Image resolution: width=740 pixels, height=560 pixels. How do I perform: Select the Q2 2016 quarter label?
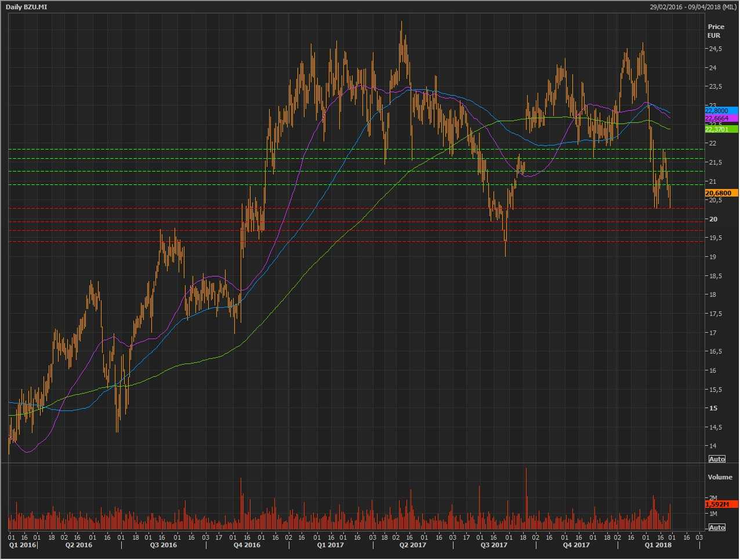click(x=79, y=545)
